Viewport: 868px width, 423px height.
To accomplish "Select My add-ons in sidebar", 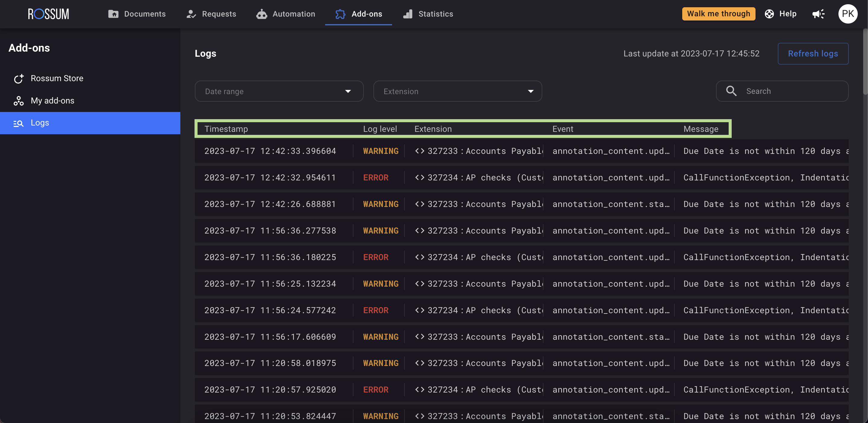I will coord(52,100).
